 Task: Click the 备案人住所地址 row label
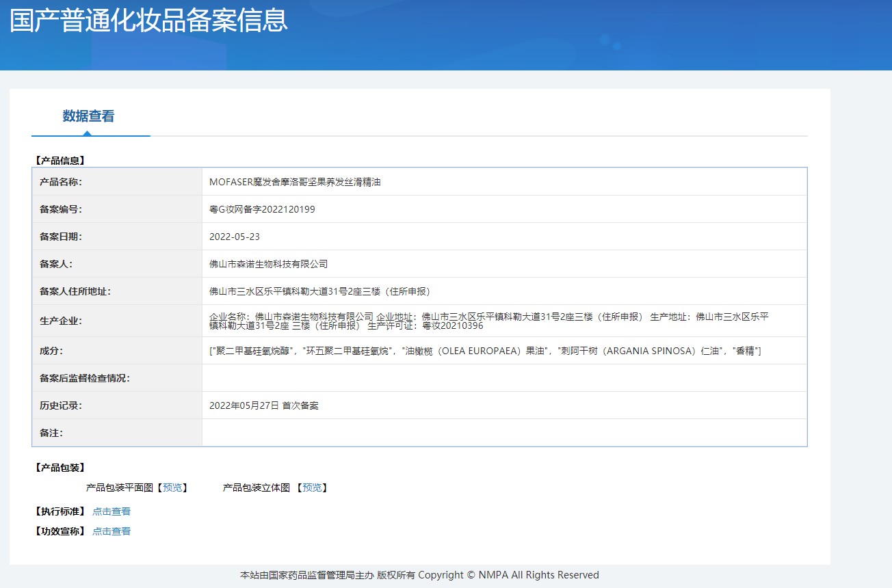tap(75, 291)
